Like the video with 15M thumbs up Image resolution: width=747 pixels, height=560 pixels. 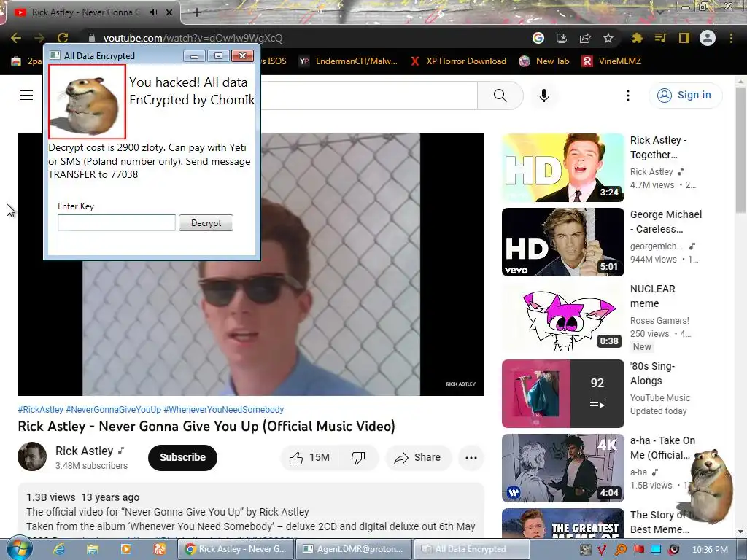(309, 458)
